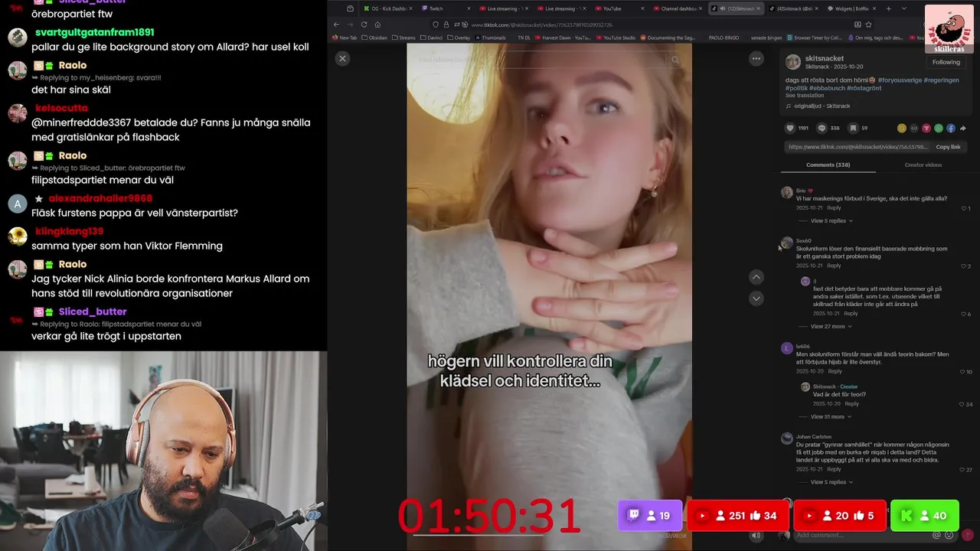Mute the video with speaker icon
980x551 pixels.
point(756,536)
